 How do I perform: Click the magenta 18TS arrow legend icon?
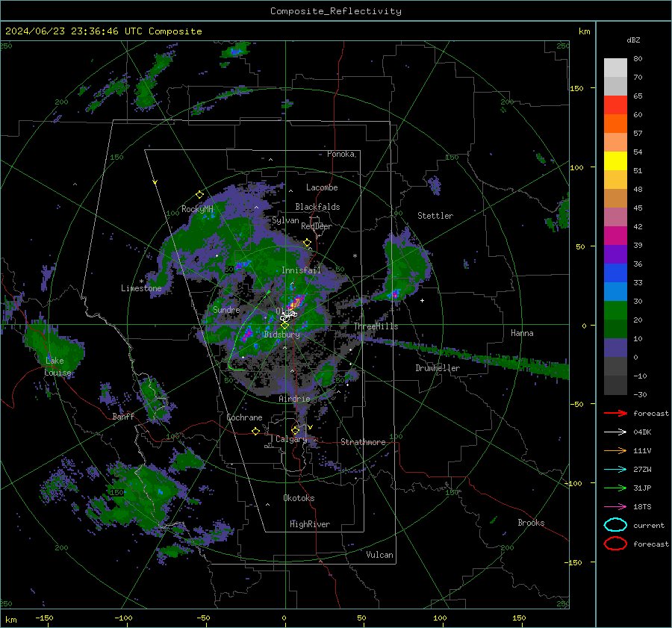click(x=615, y=506)
